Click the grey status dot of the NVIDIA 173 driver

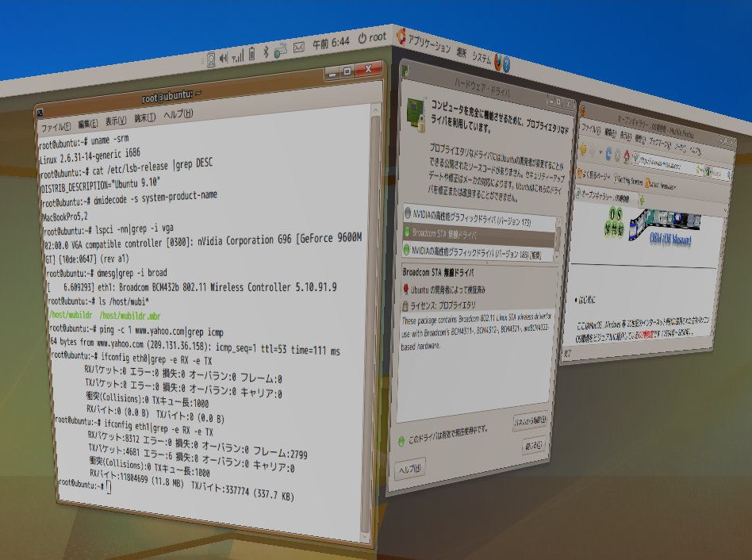(x=408, y=212)
